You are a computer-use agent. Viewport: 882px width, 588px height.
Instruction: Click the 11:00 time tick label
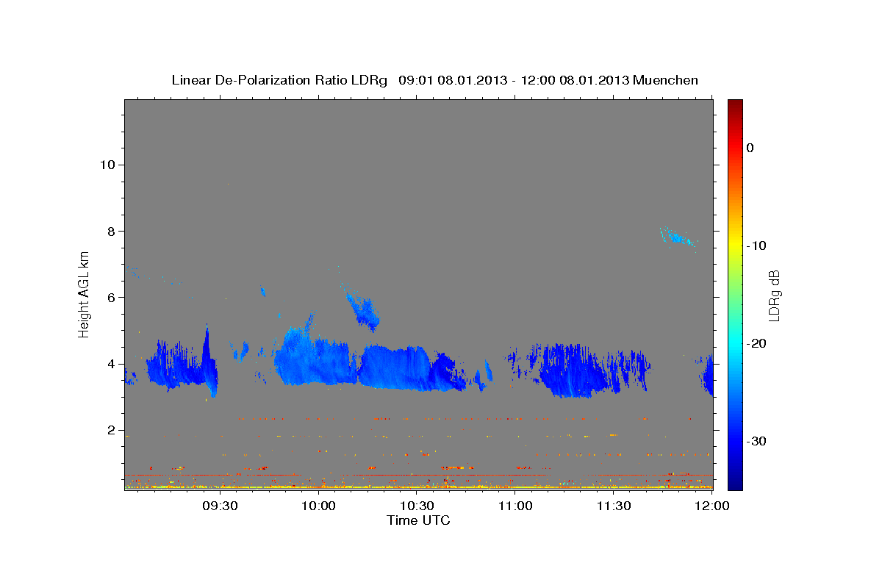pyautogui.click(x=515, y=505)
